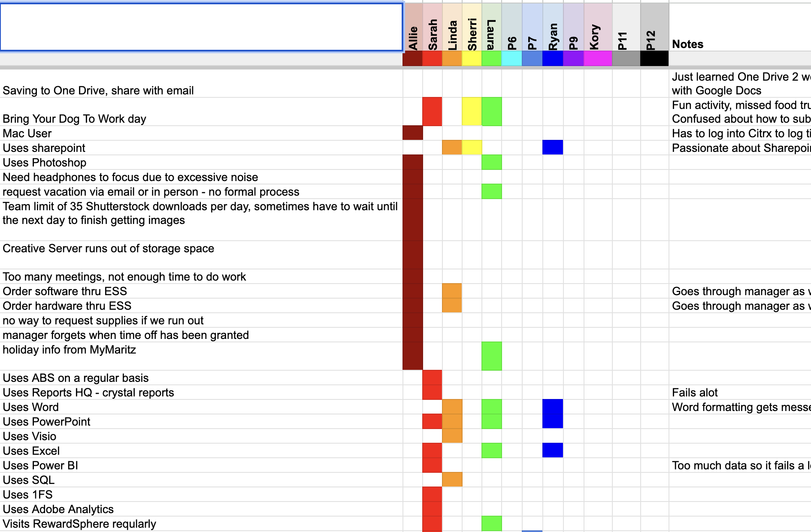This screenshot has height=532, width=811.
Task: Click the empty selected header cell
Action: tap(201, 27)
